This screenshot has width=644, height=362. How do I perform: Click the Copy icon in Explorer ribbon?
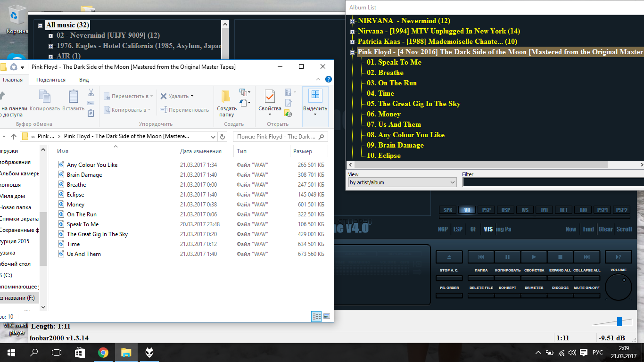[x=45, y=96]
